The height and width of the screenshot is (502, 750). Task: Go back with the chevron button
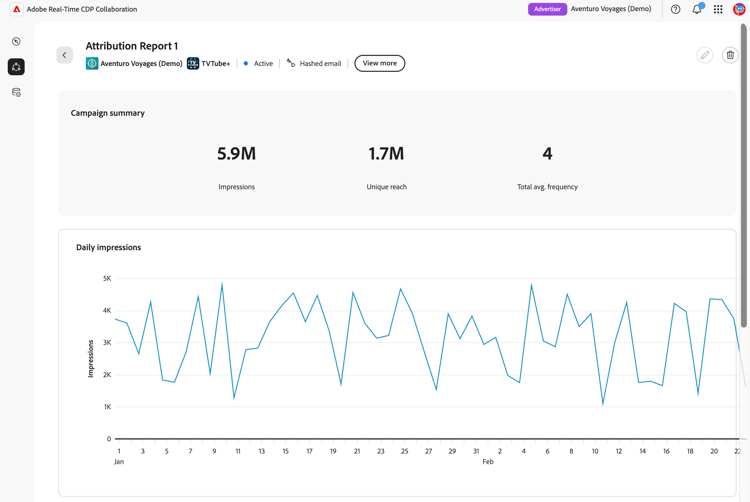tap(65, 55)
